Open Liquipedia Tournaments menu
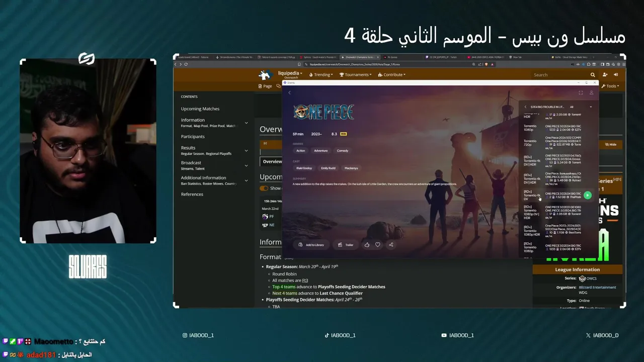The height and width of the screenshot is (362, 644). 355,75
